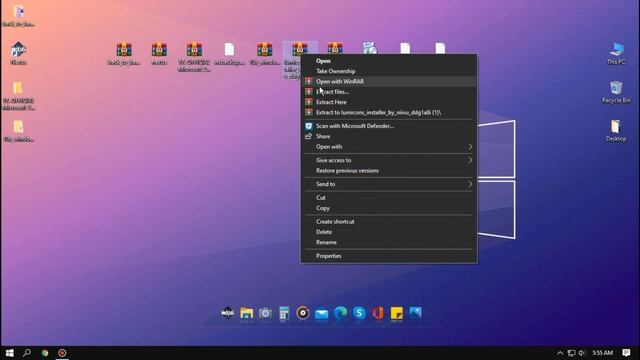This screenshot has height=360, width=640.
Task: Click the colorful round icon beside search
Action: click(44, 353)
